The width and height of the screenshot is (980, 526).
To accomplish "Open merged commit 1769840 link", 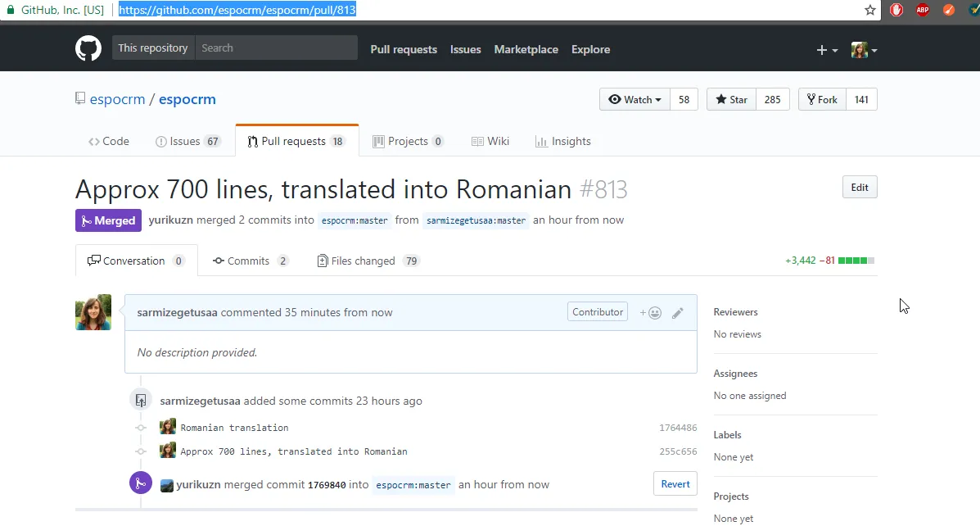I will (x=327, y=485).
